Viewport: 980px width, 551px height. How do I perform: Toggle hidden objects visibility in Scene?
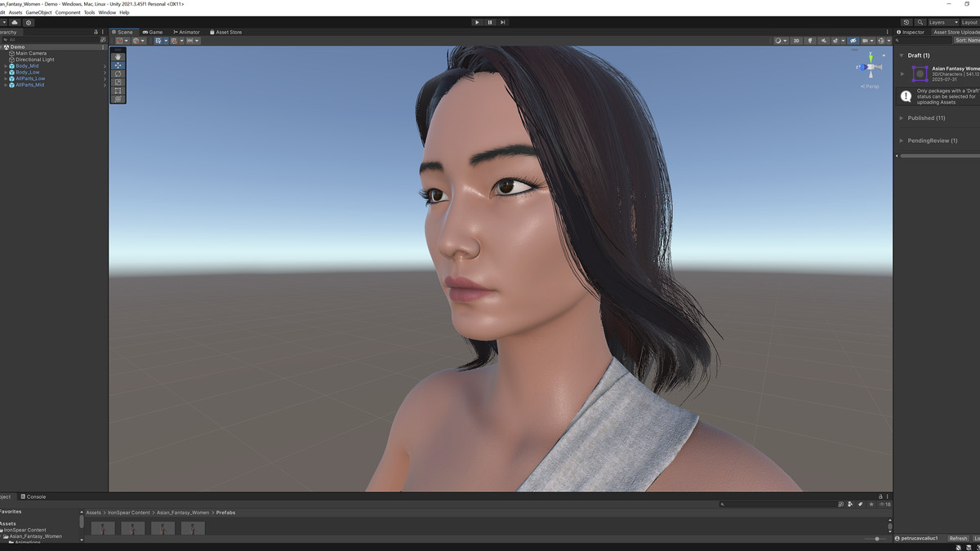pyautogui.click(x=853, y=41)
